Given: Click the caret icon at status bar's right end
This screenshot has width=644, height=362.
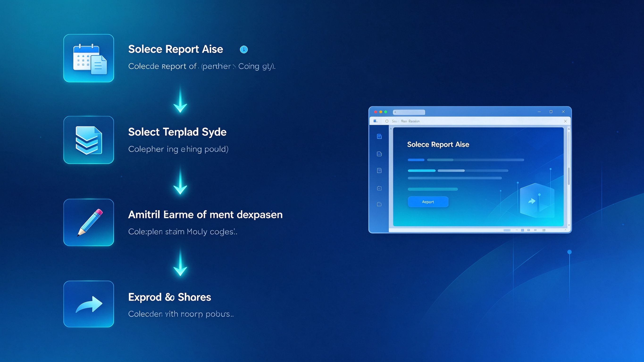Looking at the screenshot, I should [565, 230].
